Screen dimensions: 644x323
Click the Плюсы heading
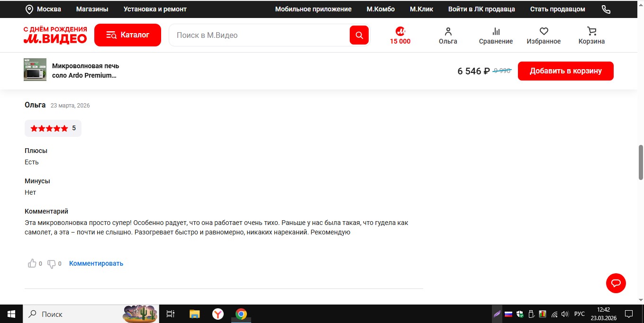point(36,151)
